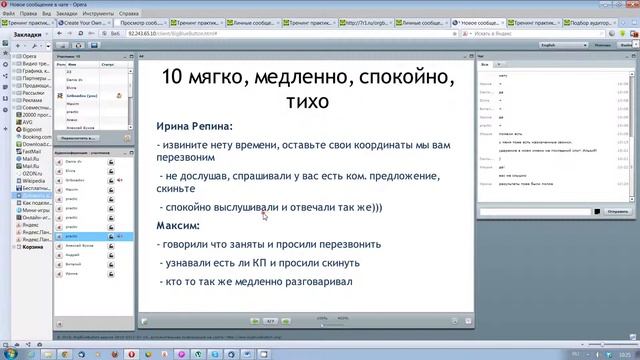640x360 pixels.
Task: Open the Windows Start menu
Action: [x=10, y=353]
